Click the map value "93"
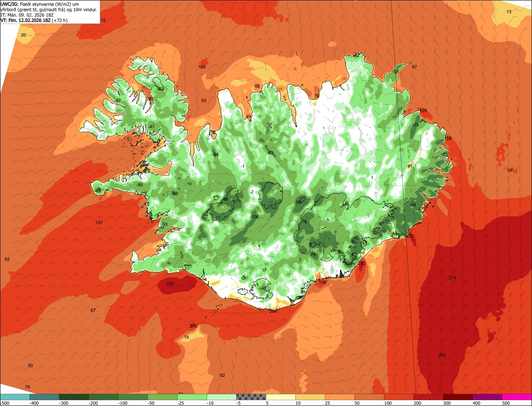This screenshot has height=406, width=532. tap(204, 100)
